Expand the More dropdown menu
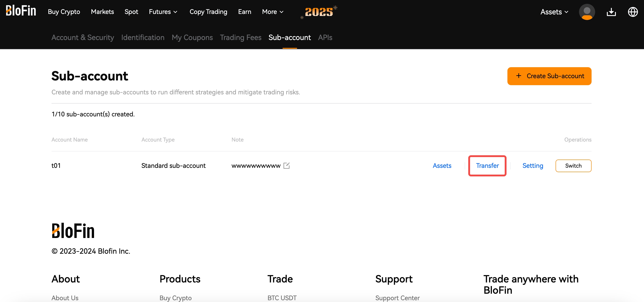This screenshot has height=302, width=644. [273, 12]
